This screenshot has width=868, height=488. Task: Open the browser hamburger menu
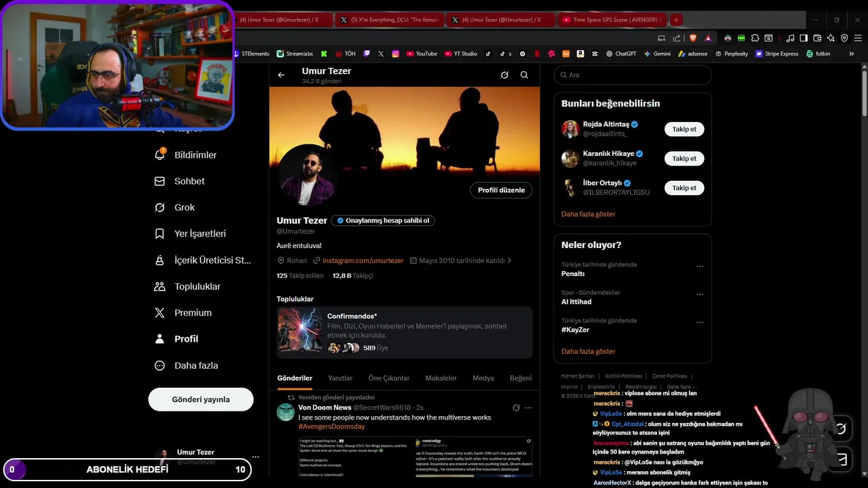point(859,38)
